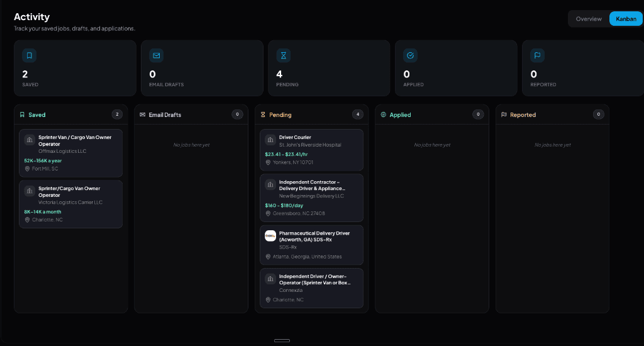644x346 pixels.
Task: Click the Reported column count badge
Action: 599,114
